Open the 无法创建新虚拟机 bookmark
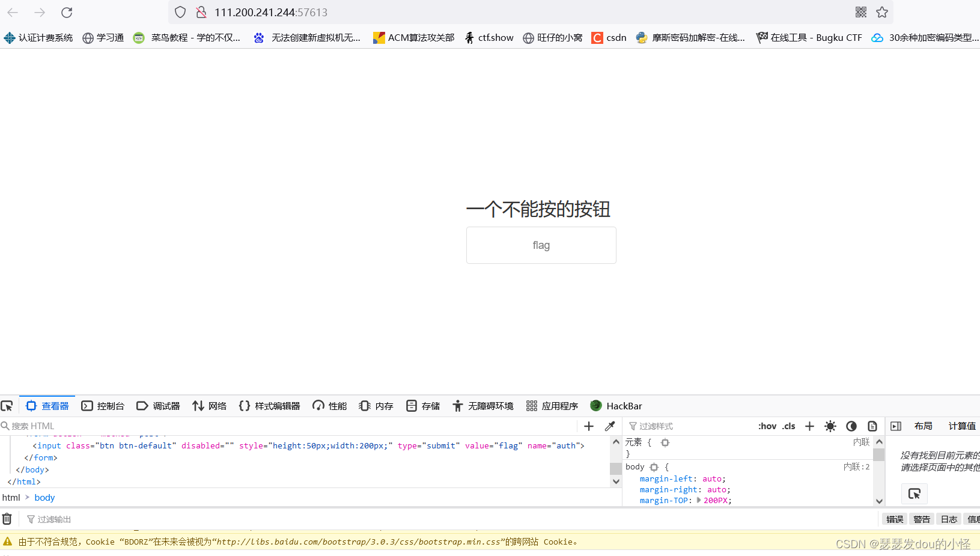This screenshot has width=980, height=556. coord(307,37)
